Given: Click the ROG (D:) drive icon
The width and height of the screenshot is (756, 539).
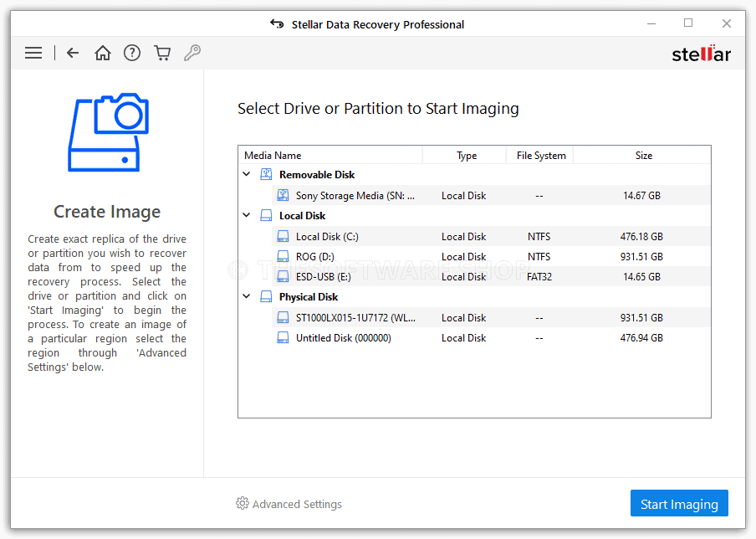Looking at the screenshot, I should (283, 257).
